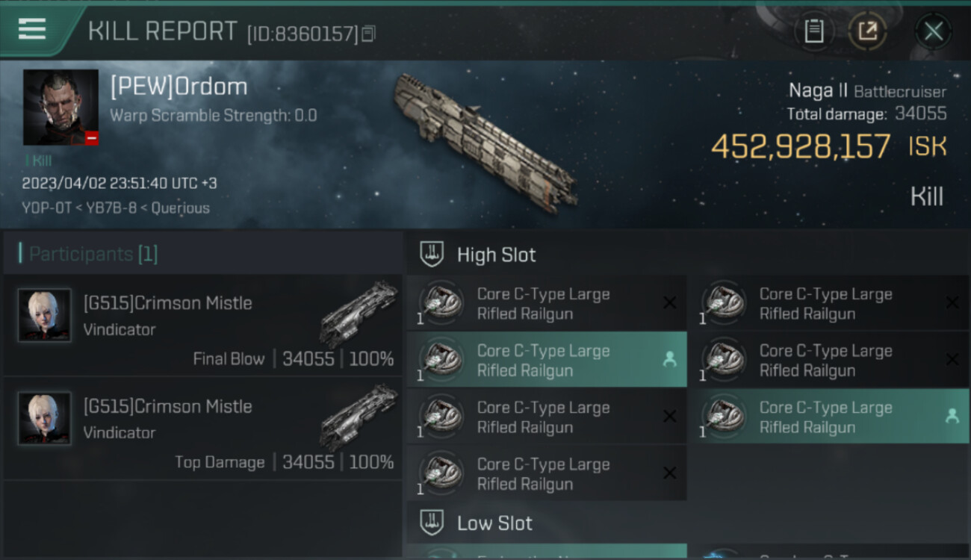
Task: Click the Final Blow Vindicator ship icon
Action: [359, 314]
